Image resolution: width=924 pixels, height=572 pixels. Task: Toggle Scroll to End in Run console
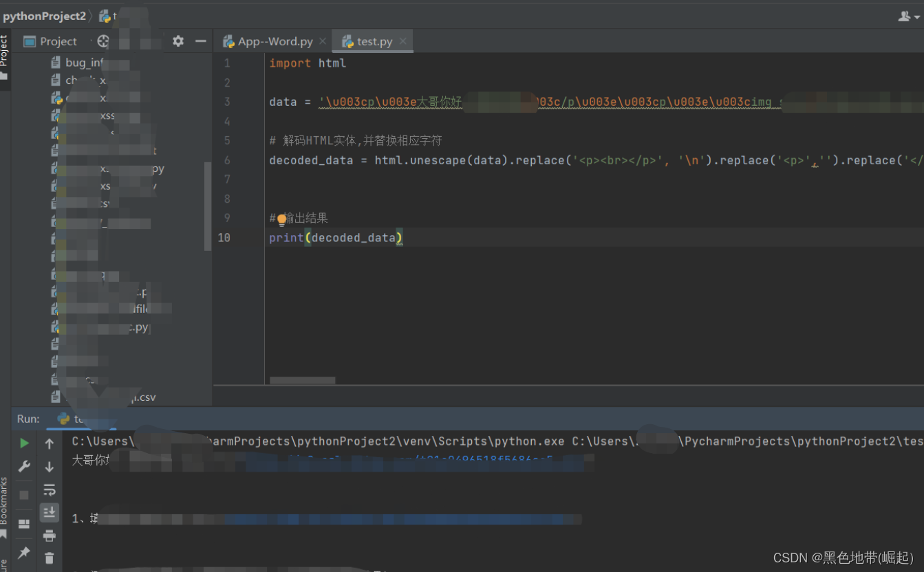point(50,512)
